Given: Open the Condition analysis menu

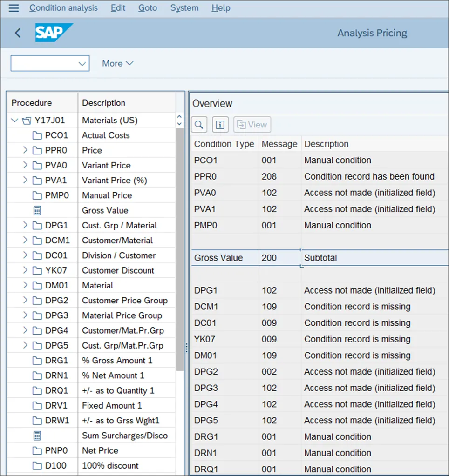Looking at the screenshot, I should pos(63,8).
